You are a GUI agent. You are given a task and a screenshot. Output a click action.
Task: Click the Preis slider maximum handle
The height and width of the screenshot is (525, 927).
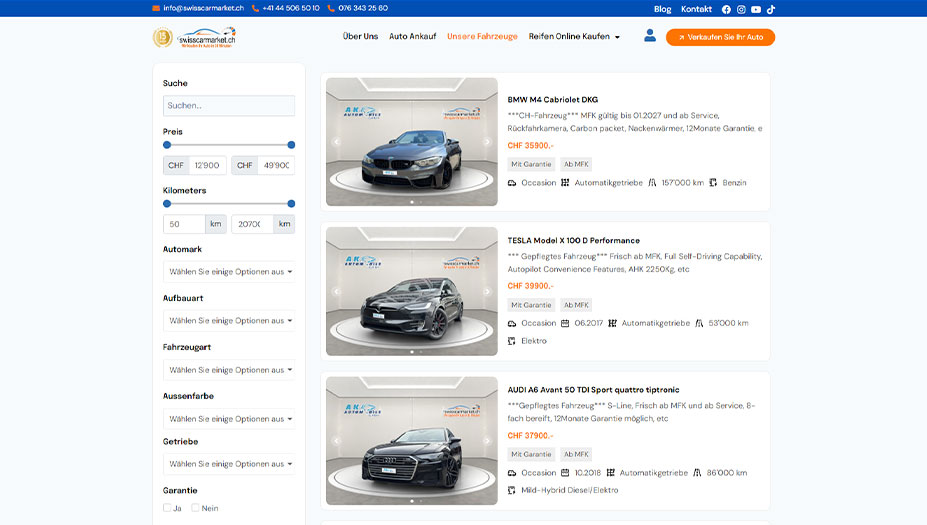pyautogui.click(x=291, y=145)
